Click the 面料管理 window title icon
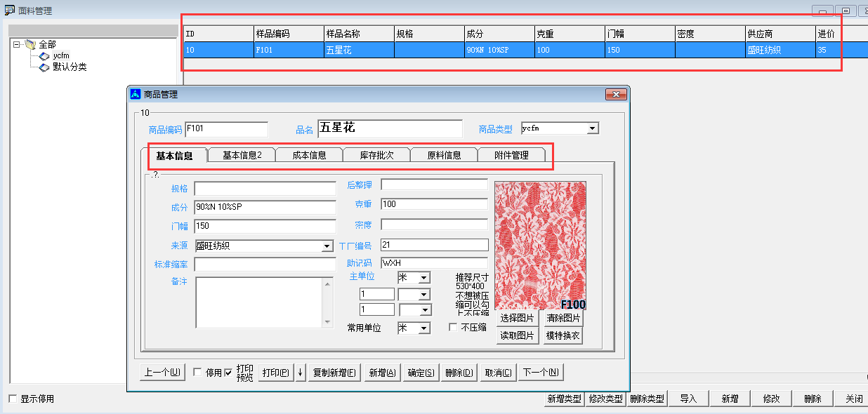Viewport: 868px width, 414px height. tap(9, 10)
